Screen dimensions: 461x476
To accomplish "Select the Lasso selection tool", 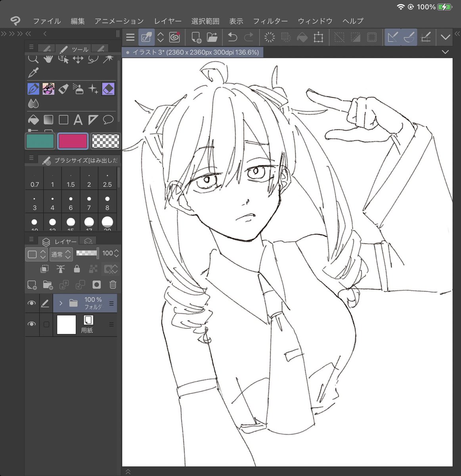I will point(93,59).
